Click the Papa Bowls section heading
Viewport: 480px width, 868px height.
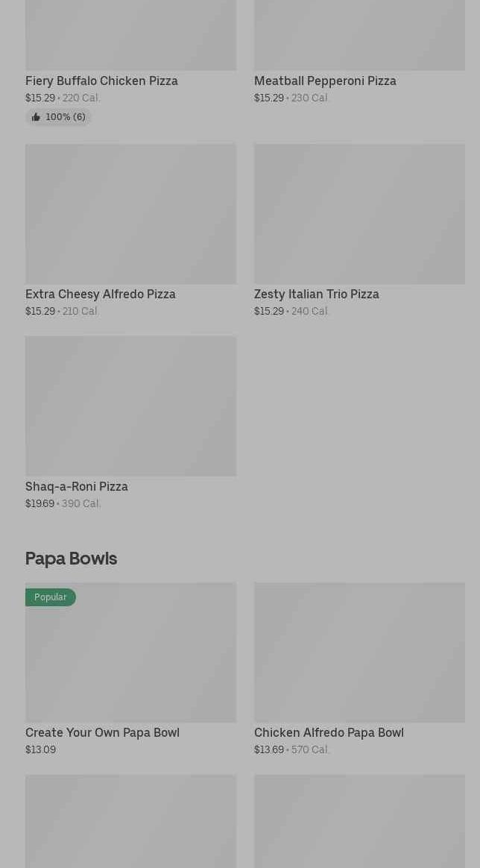72,559
